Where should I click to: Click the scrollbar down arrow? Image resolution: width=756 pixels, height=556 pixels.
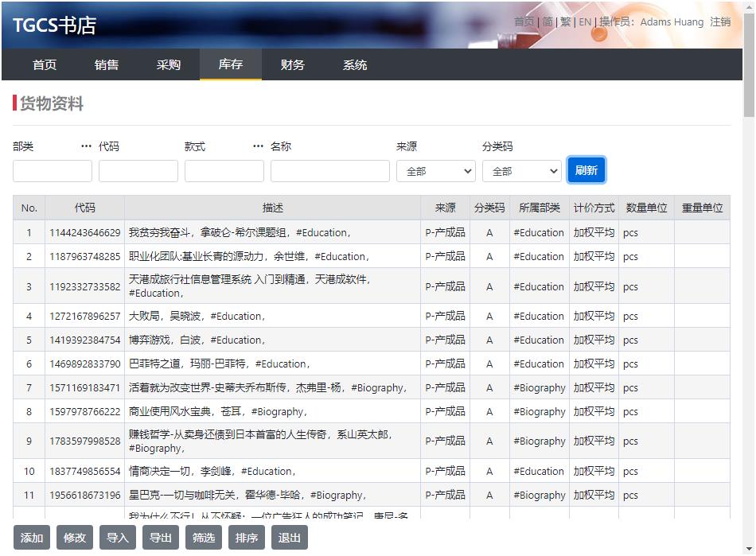750,549
